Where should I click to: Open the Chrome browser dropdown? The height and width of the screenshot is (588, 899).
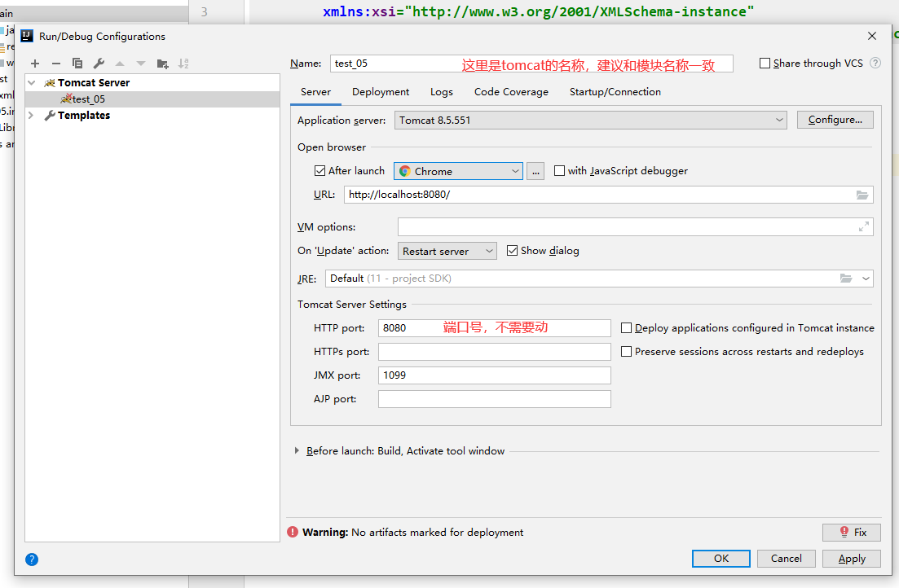pyautogui.click(x=458, y=171)
